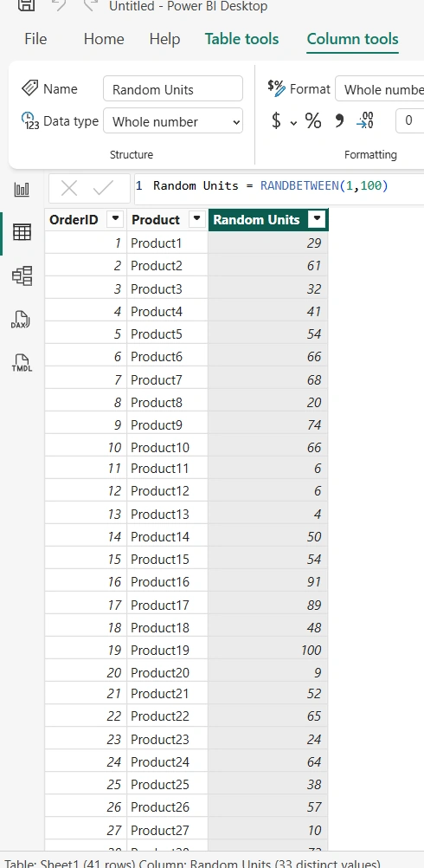Toggle thousands separator comma icon
The width and height of the screenshot is (424, 868).
click(x=339, y=120)
